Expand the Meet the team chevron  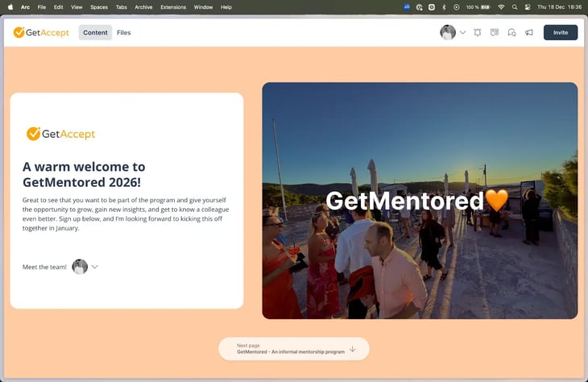tap(95, 267)
